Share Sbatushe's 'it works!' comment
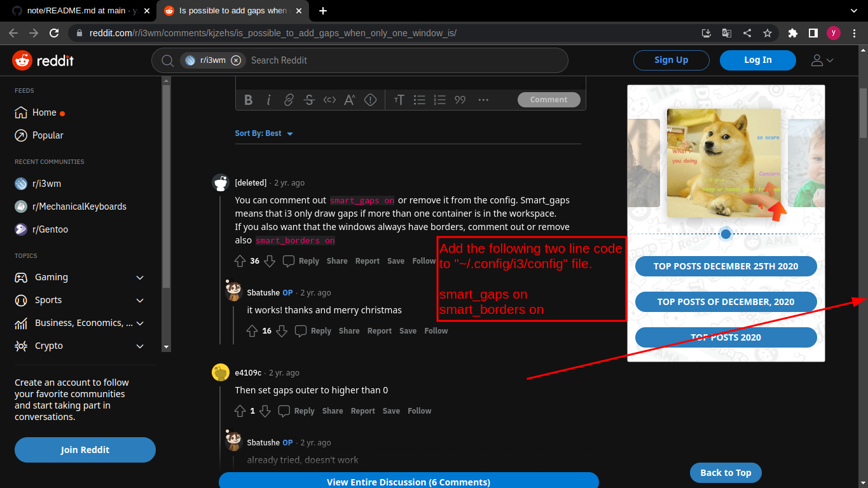The height and width of the screenshot is (488, 868). click(349, 331)
